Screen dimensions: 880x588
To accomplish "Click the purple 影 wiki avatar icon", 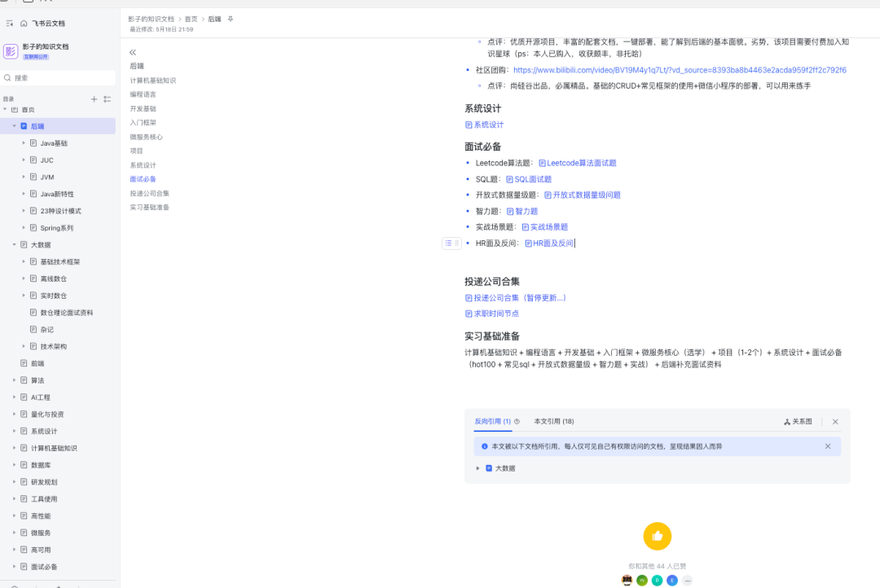I will coord(11,52).
